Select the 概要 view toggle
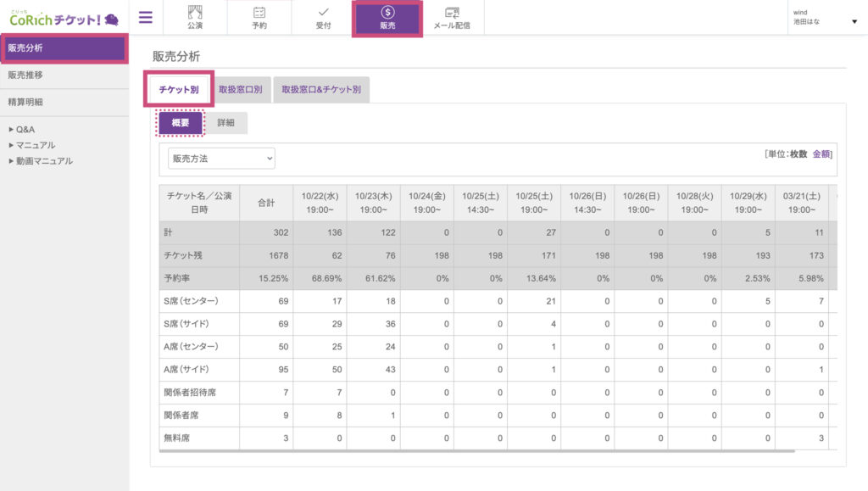Image resolution: width=868 pixels, height=491 pixels. click(181, 123)
